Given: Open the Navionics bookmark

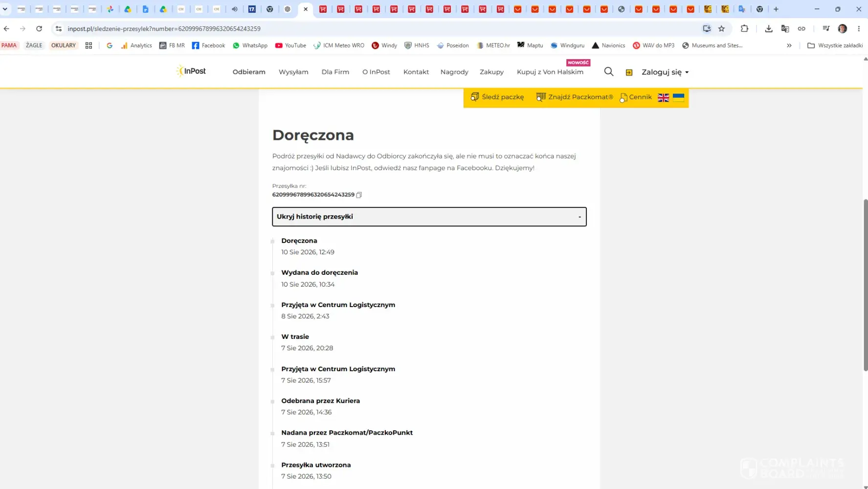Looking at the screenshot, I should [608, 45].
